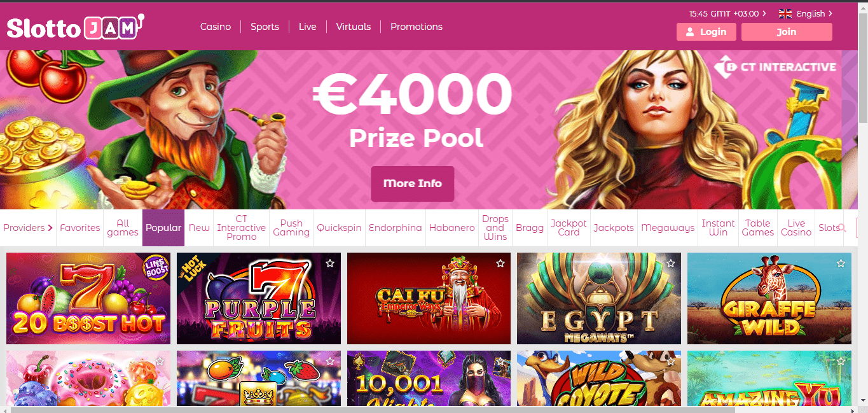Image resolution: width=868 pixels, height=413 pixels.
Task: Select the Drops and Wins category
Action: coord(495,228)
